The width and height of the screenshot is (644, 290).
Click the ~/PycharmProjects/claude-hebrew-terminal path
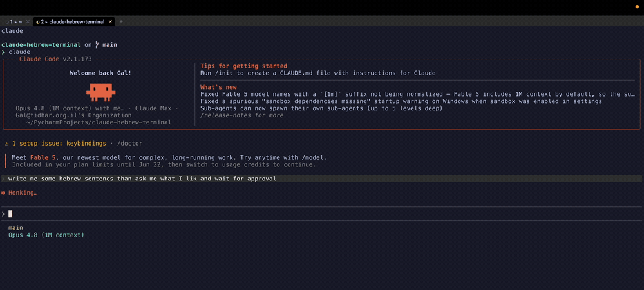click(99, 122)
